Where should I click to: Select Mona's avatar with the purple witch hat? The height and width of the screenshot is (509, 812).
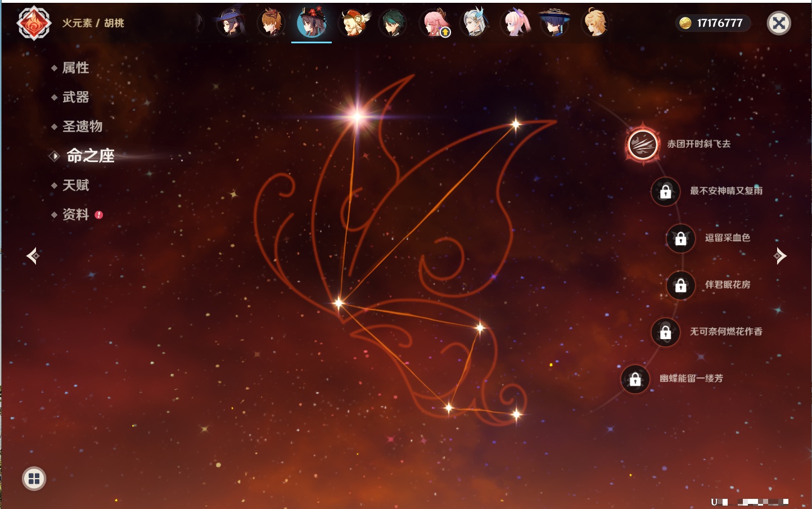[x=231, y=23]
